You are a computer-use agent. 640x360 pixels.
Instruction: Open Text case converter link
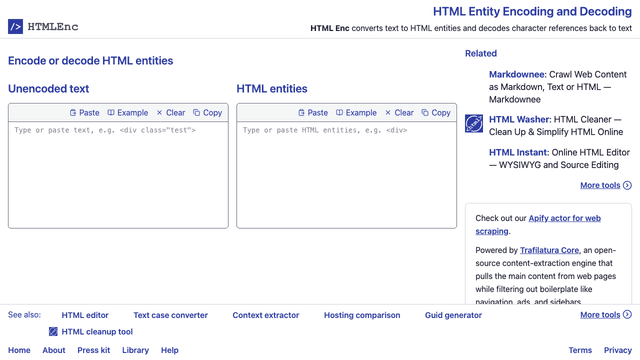[171, 315]
